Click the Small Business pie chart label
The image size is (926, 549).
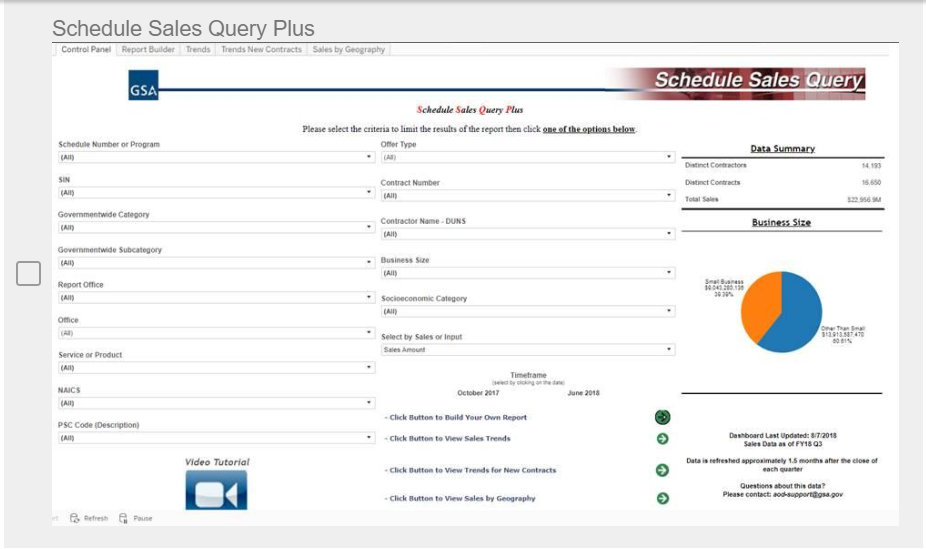tap(724, 288)
